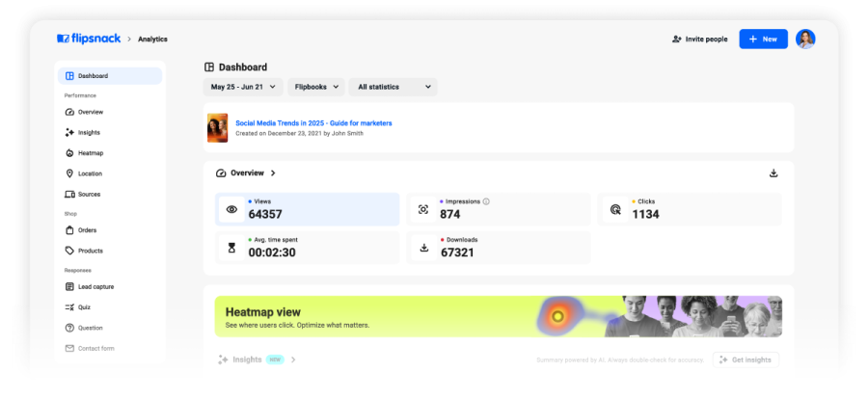The image size is (868, 399).
Task: Click Invite people text
Action: (x=706, y=40)
